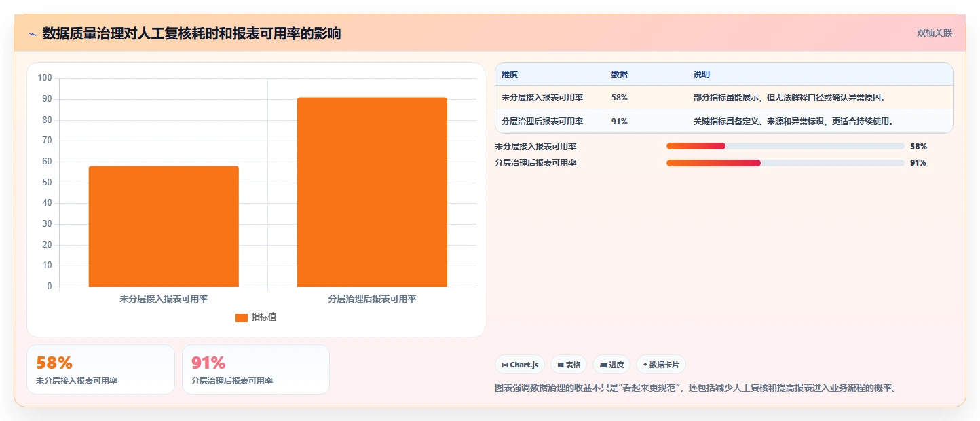Click description 部分指标虽能展示 in table
Viewport: 980px width, 421px height.
click(789, 98)
